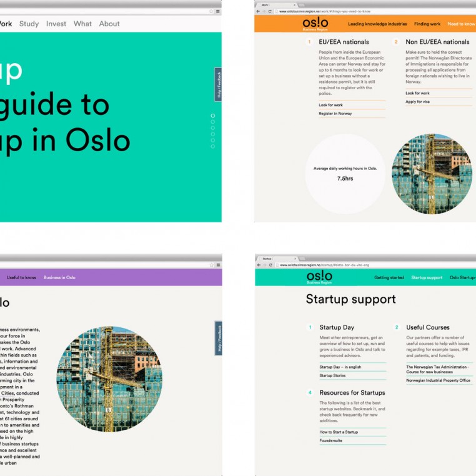Open Startup support in green navigation

(427, 277)
